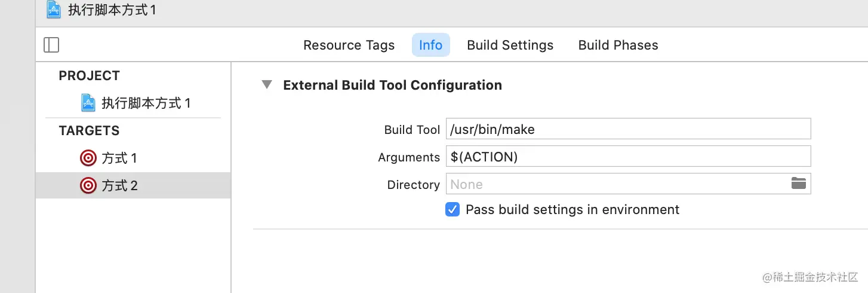Toggle the project and targets list sidebar icon
Viewport: 868px width, 293px height.
coord(51,45)
